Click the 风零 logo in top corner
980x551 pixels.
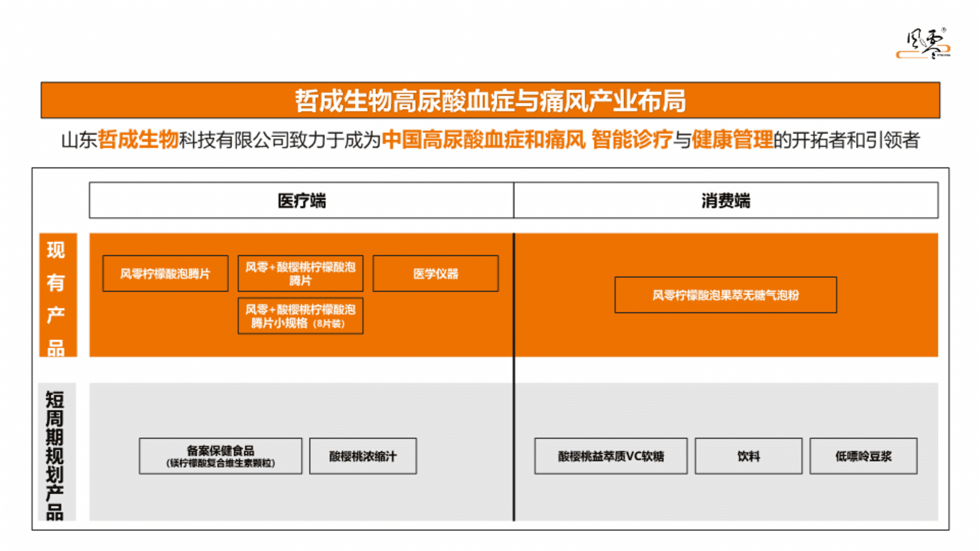tap(923, 43)
